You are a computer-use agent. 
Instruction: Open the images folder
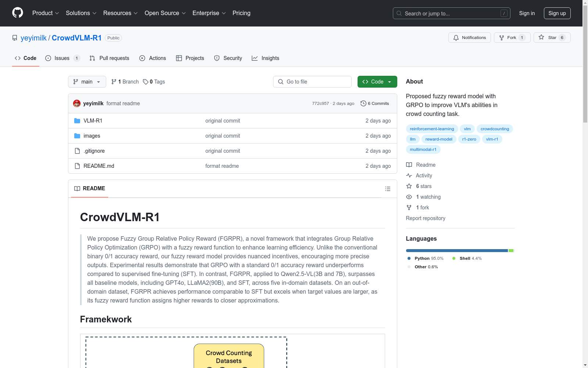click(x=92, y=136)
